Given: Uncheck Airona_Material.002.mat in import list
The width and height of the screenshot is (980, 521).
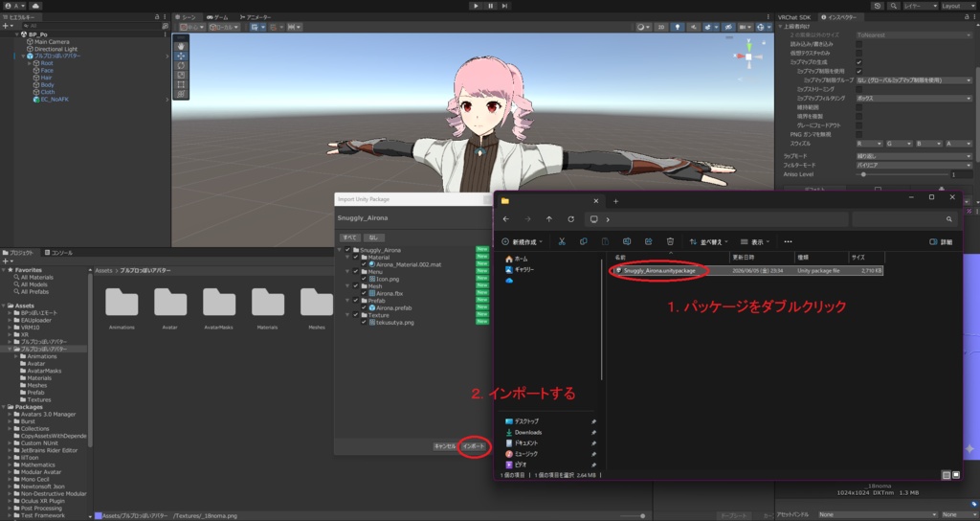Looking at the screenshot, I should (x=364, y=264).
